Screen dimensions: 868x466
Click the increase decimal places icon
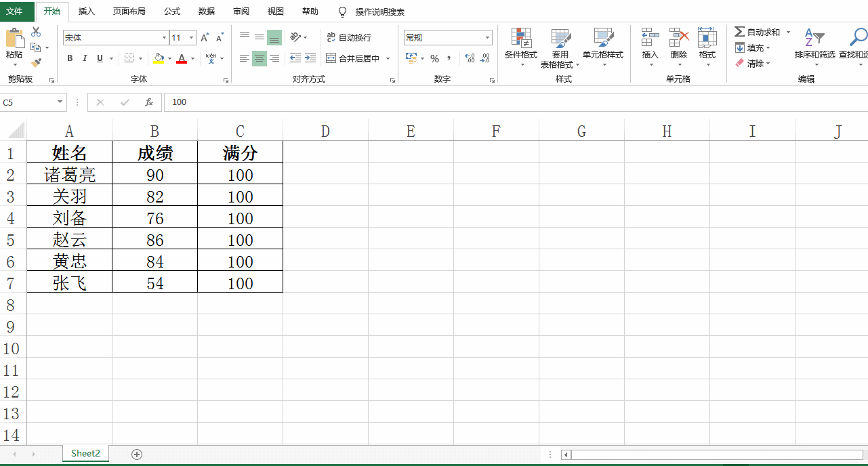pyautogui.click(x=468, y=58)
